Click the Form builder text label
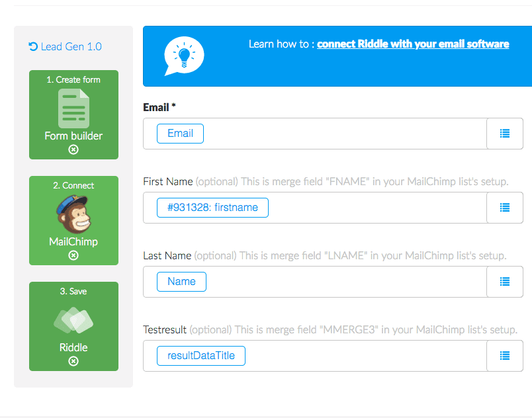532x418 pixels. (x=73, y=136)
